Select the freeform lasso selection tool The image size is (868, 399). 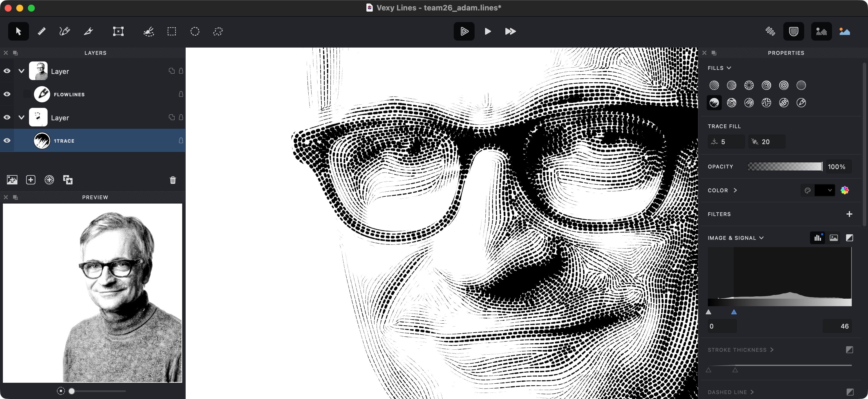click(218, 31)
